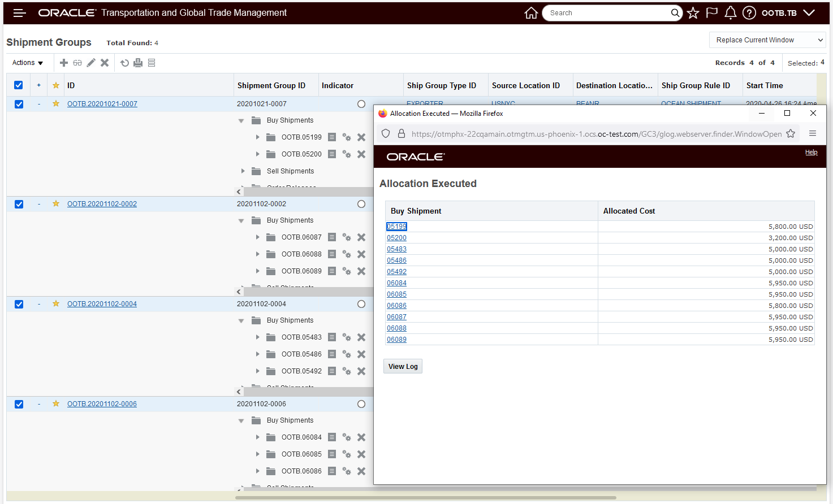
Task: Remove OOTB.06087 with its X icon
Action: coord(361,237)
